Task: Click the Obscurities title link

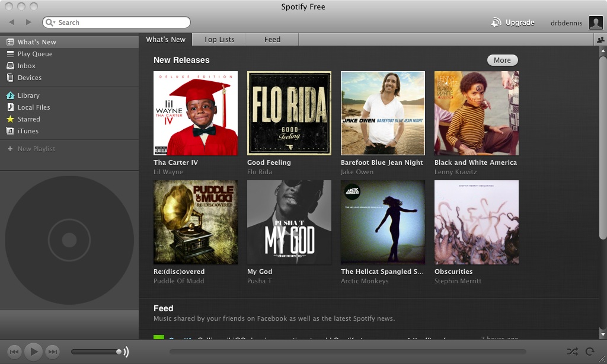Action: coord(453,272)
